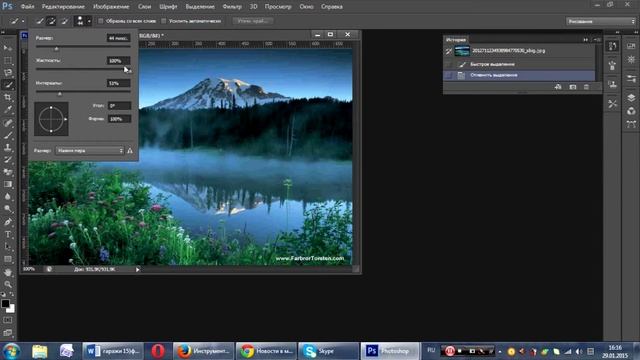640x360 pixels.
Task: Open the Редактирование menu
Action: click(x=63, y=7)
